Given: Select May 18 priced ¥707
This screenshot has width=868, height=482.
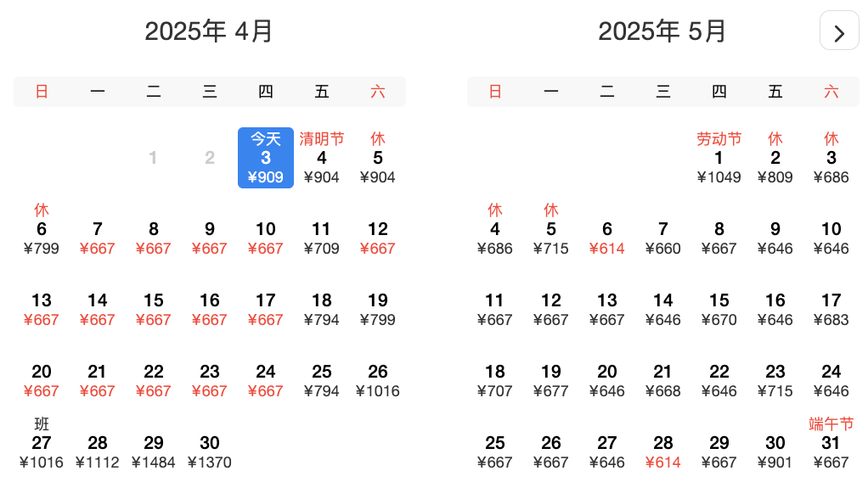Looking at the screenshot, I should point(495,381).
